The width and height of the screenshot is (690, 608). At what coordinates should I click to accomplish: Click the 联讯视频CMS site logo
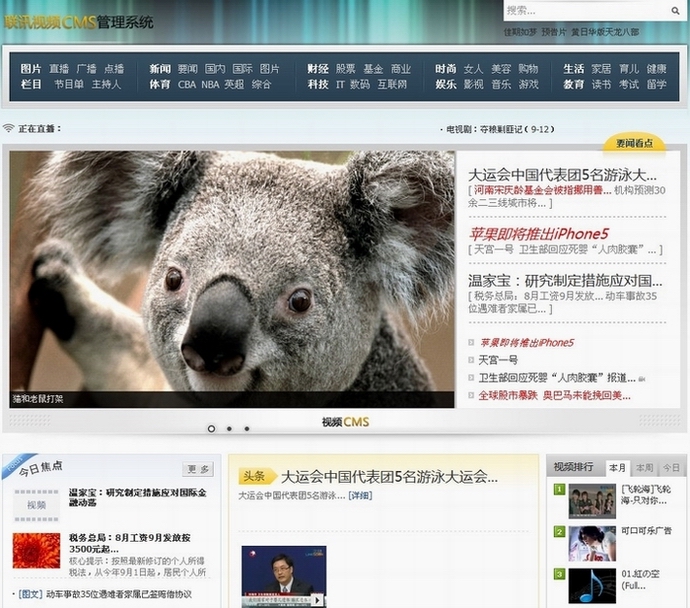pos(78,21)
